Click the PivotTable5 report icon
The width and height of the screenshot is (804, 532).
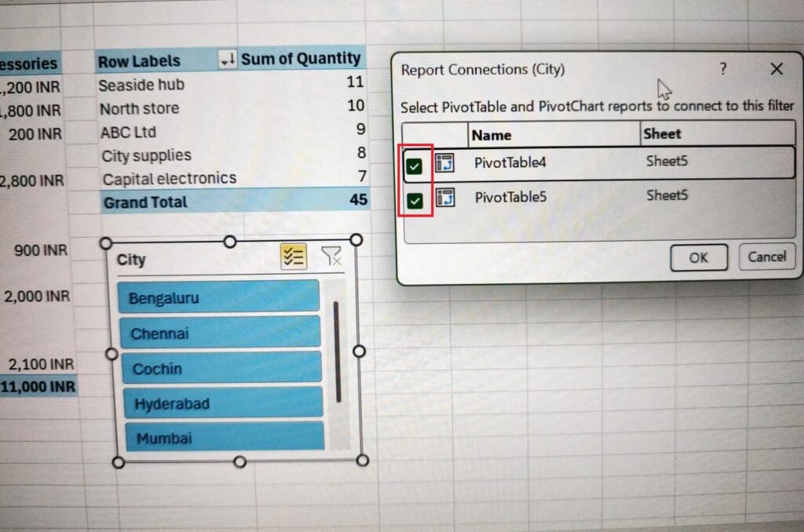tap(445, 197)
